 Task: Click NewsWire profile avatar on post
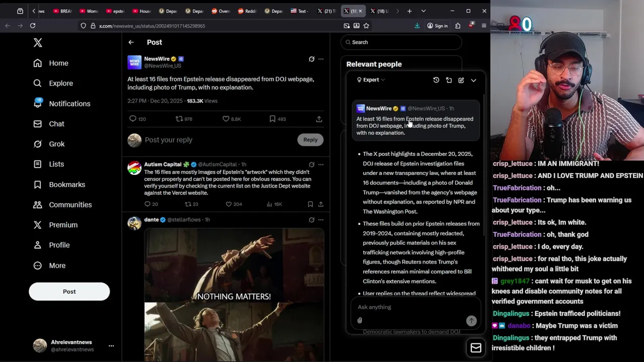pos(134,62)
